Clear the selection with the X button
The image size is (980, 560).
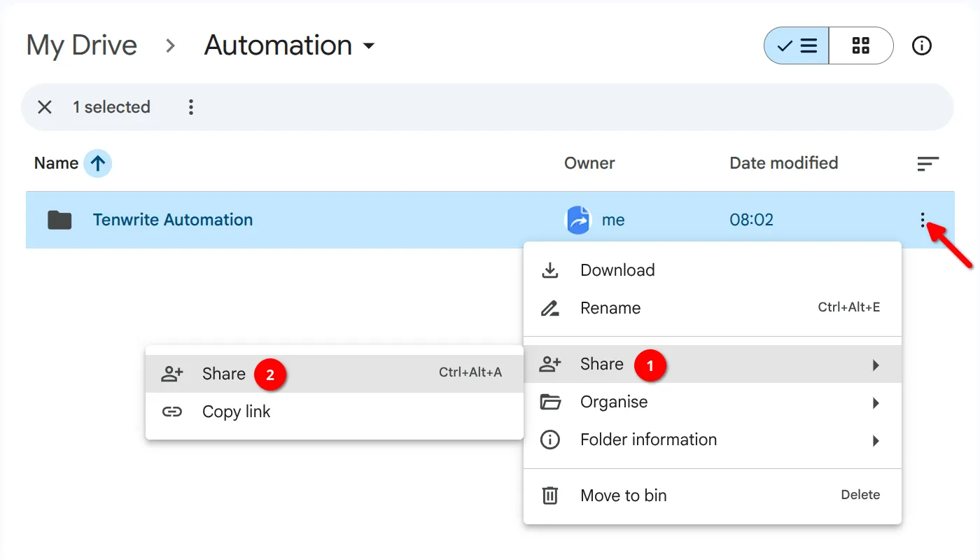point(44,106)
